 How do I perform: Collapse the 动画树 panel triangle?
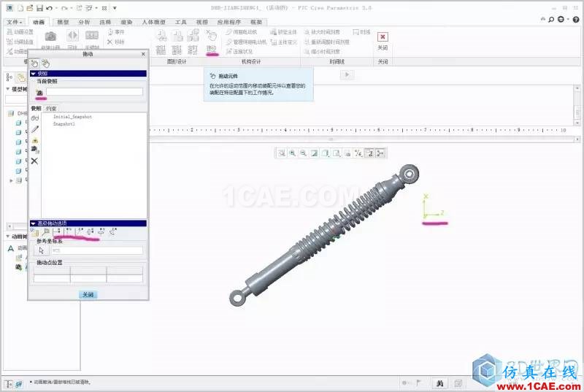click(8, 237)
